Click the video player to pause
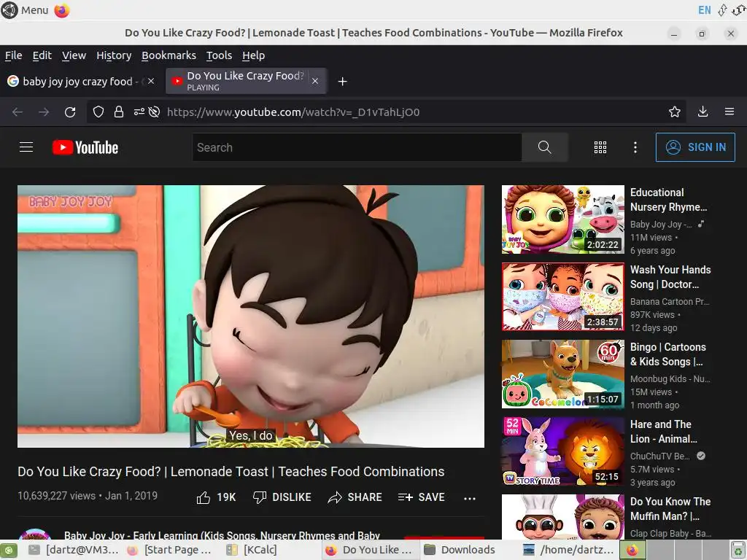The height and width of the screenshot is (560, 747). (251, 316)
